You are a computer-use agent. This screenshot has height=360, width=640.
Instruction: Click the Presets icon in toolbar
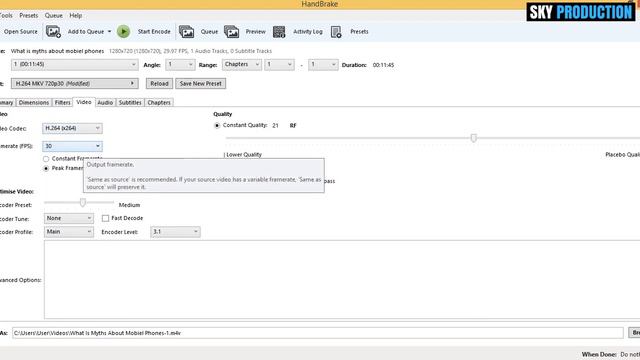coord(336,31)
